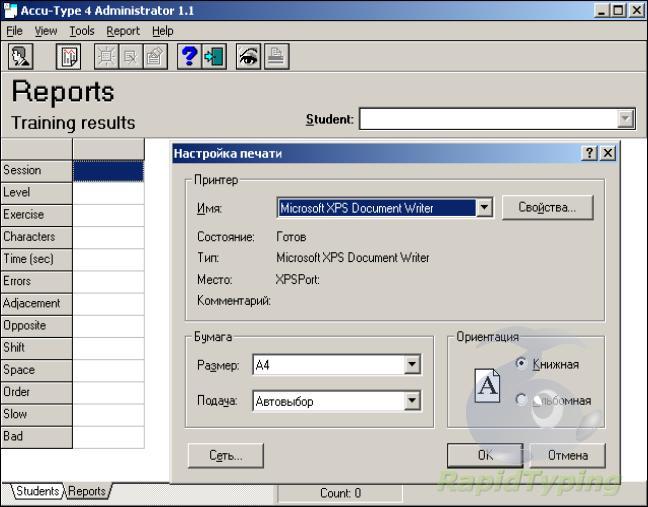Click the disabled delete-item toolbar icon
Screen dimensions: 648x507
pos(131,56)
